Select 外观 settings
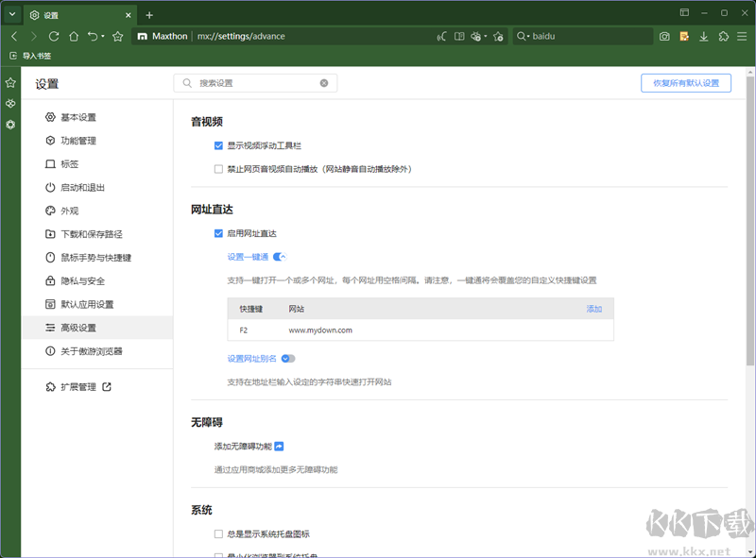This screenshot has width=756, height=558. (x=97, y=211)
